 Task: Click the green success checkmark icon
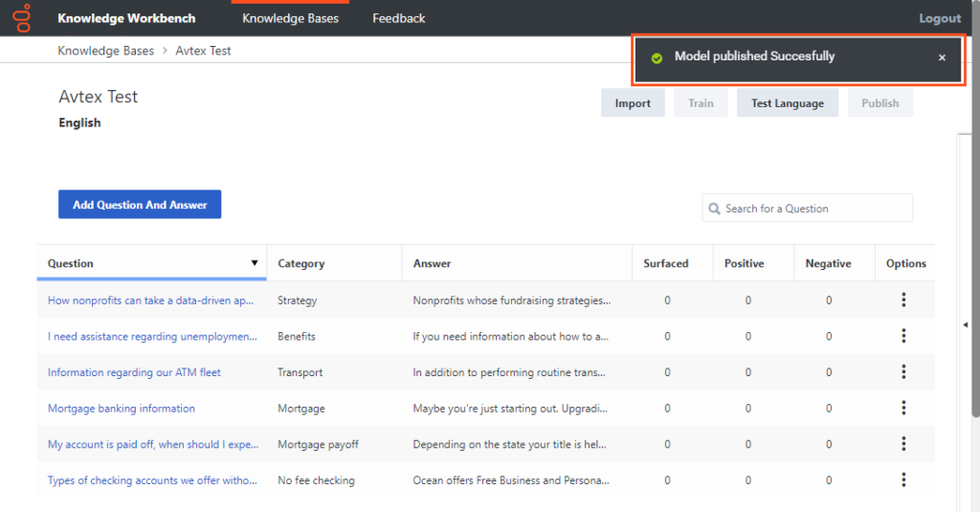[x=657, y=58]
